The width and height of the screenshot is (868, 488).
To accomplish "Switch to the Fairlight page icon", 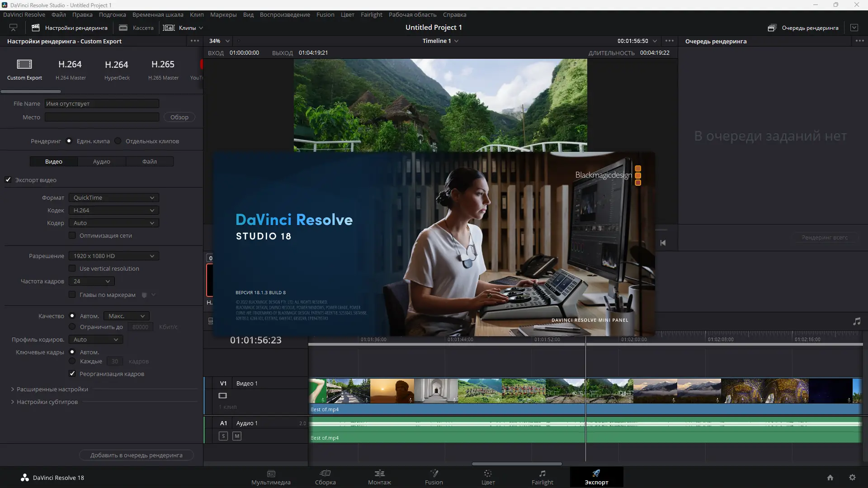I will 542,477.
